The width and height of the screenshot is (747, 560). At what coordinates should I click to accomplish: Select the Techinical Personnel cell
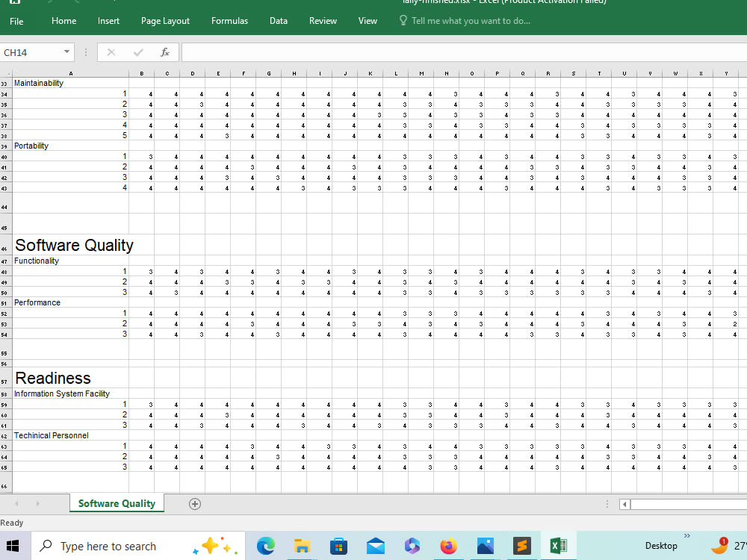[x=70, y=435]
